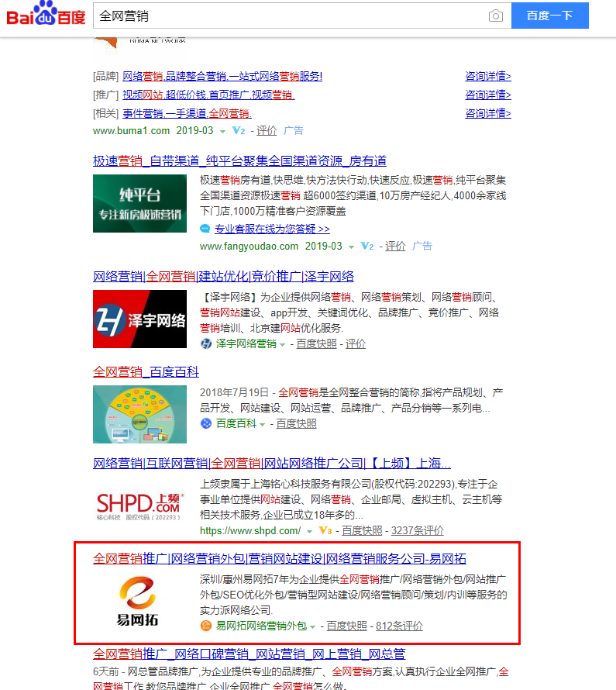Screen dimensions: 616x690
Task: Open 极速营销_自带渠道 房有道 result title
Action: click(x=239, y=161)
